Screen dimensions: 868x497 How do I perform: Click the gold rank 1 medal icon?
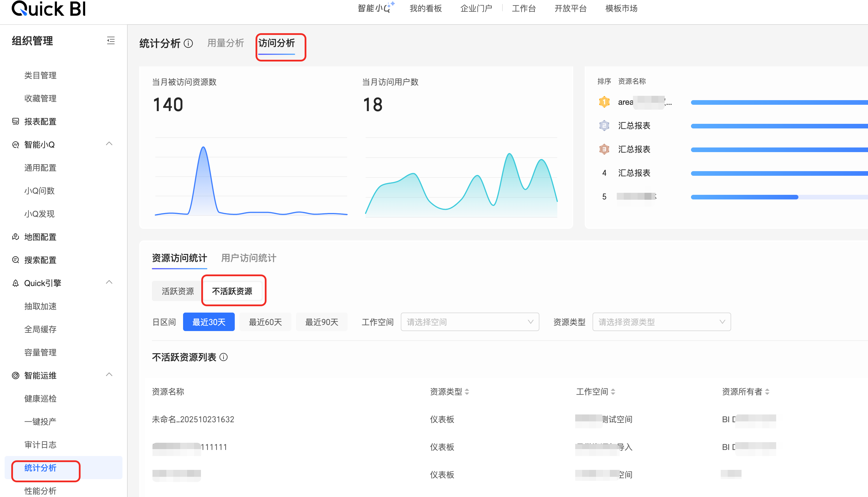[604, 102]
